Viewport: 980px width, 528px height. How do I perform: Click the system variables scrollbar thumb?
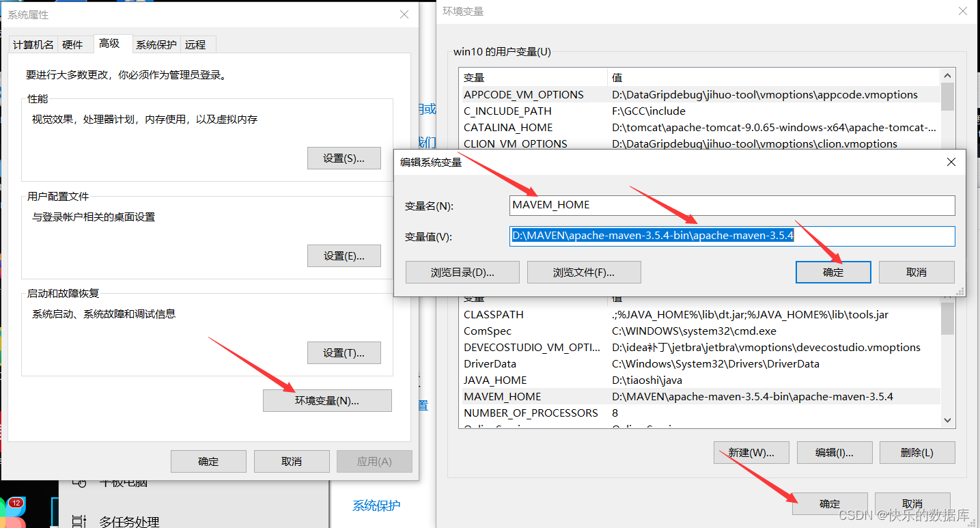click(947, 318)
